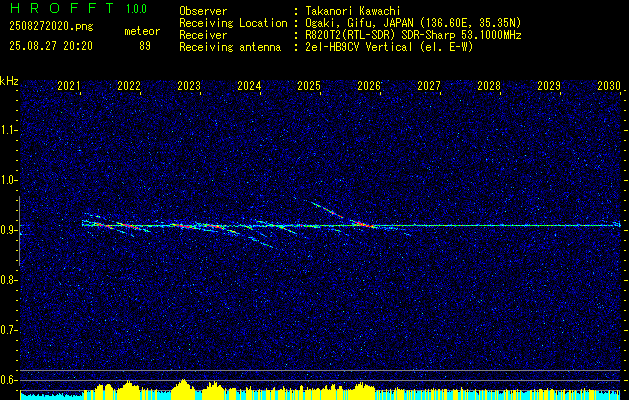Click the HROFFT title text
This screenshot has height=400, width=629.
click(62, 8)
